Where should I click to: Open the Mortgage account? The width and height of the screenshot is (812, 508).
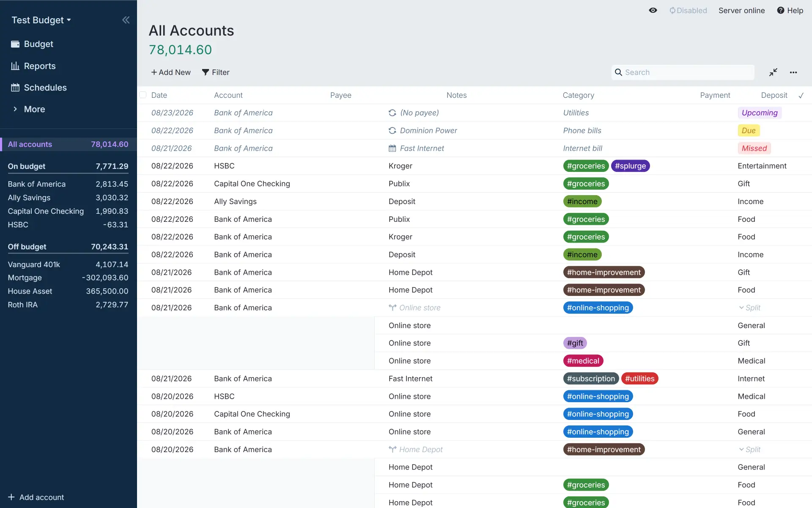point(68,278)
